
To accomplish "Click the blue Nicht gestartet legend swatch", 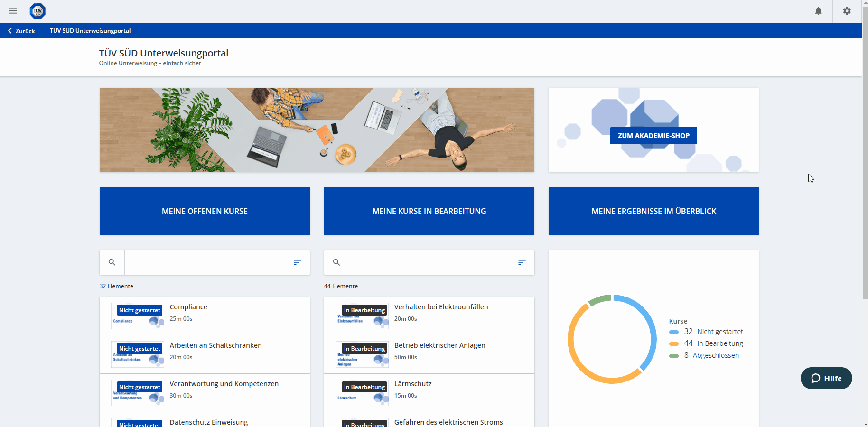I will (x=674, y=332).
